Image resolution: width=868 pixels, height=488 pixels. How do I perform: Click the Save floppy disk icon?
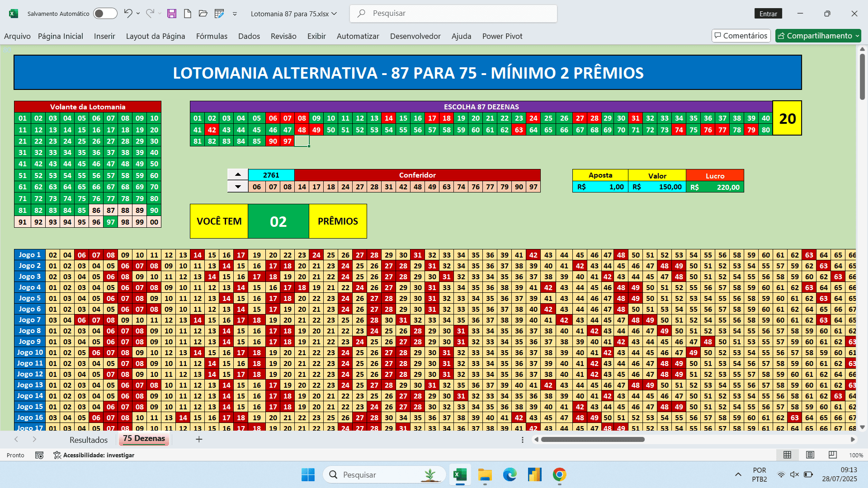[x=172, y=14]
